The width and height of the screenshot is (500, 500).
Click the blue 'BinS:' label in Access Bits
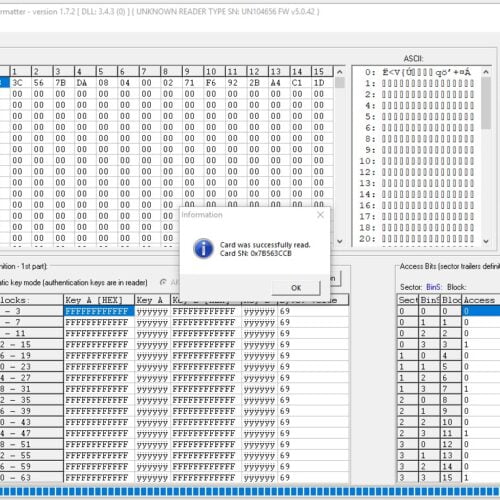[x=434, y=287]
